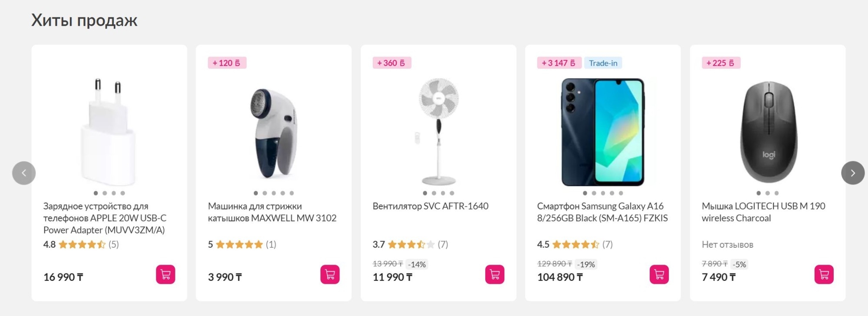Viewport: 868px width, 316px height.
Task: Add SVC AFTR-1640 fan to cart
Action: pyautogui.click(x=494, y=275)
